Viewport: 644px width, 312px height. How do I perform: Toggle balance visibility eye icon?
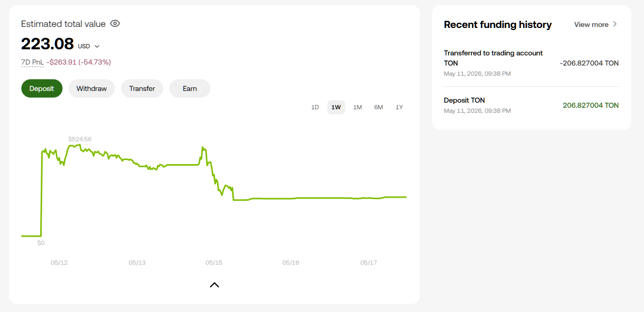tap(115, 23)
